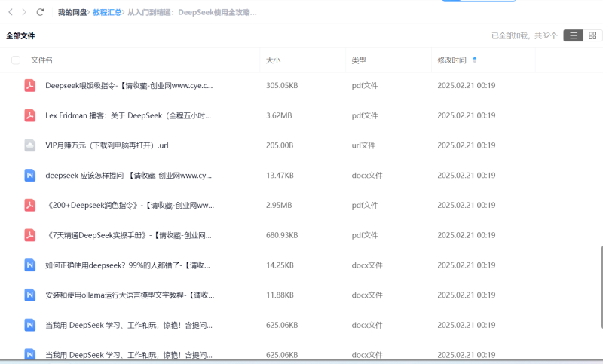Go forward with the right arrow icon
The width and height of the screenshot is (603, 364).
(x=24, y=12)
